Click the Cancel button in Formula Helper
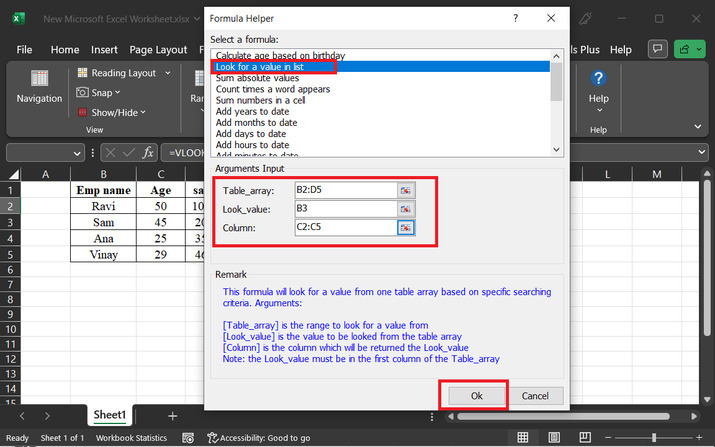The image size is (715, 447). tap(535, 396)
